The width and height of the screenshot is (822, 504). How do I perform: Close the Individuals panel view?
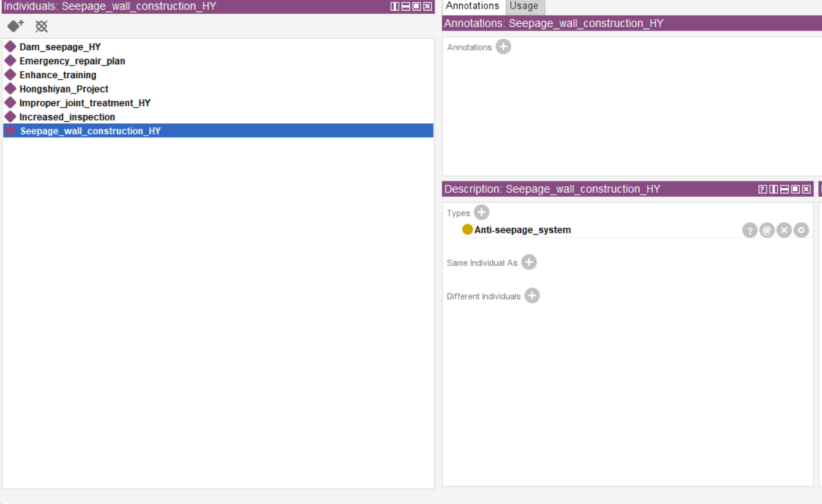(427, 7)
